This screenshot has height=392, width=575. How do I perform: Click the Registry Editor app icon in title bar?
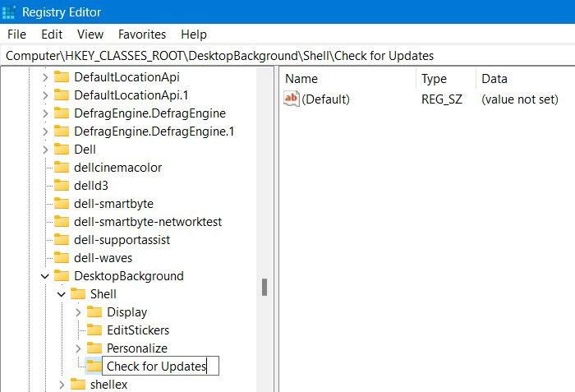(x=8, y=12)
